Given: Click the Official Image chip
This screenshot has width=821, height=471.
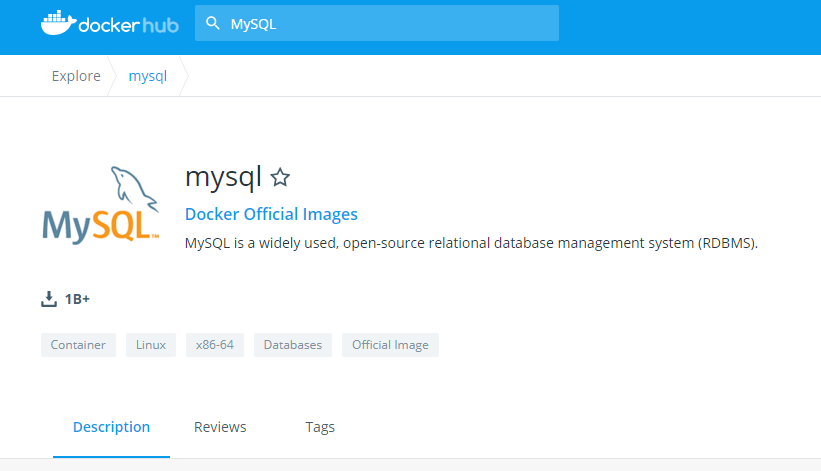Looking at the screenshot, I should 390,345.
